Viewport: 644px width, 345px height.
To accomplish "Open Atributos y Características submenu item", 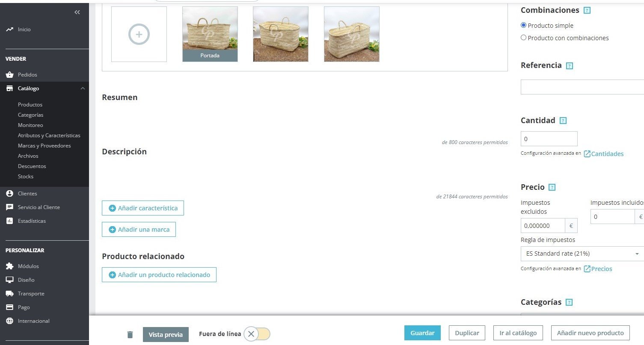I will pyautogui.click(x=49, y=136).
